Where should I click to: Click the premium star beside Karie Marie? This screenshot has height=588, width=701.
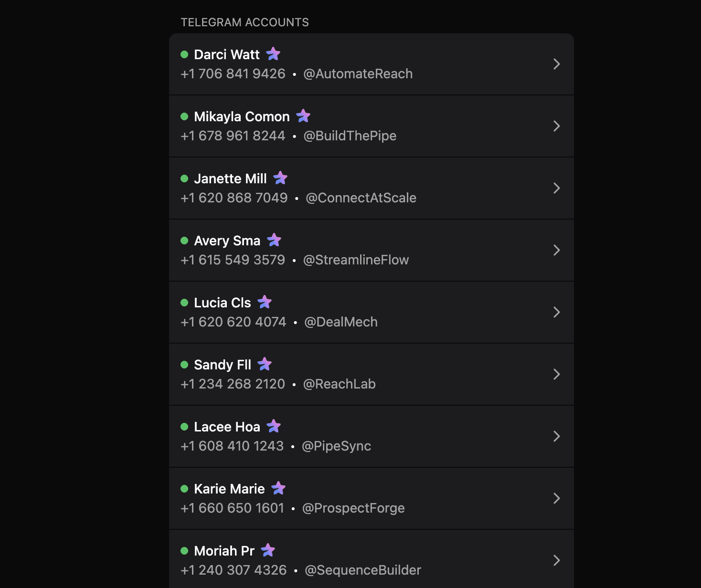tap(279, 488)
